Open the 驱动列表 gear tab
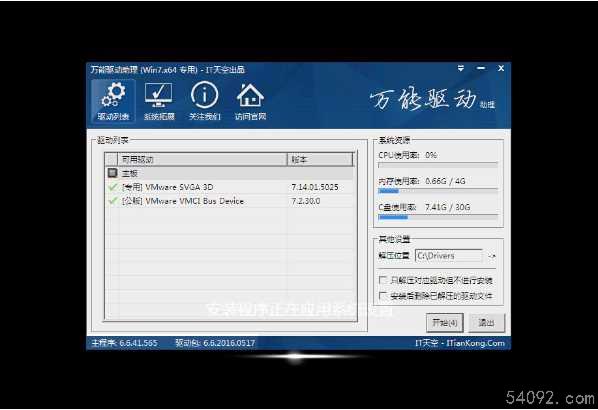Image resolution: width=598 pixels, height=410 pixels. point(113,101)
